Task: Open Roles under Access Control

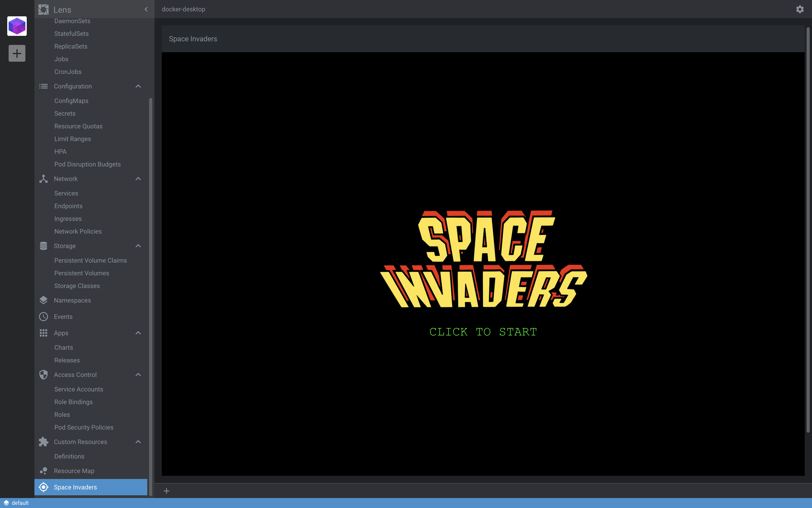Action: coord(62,415)
